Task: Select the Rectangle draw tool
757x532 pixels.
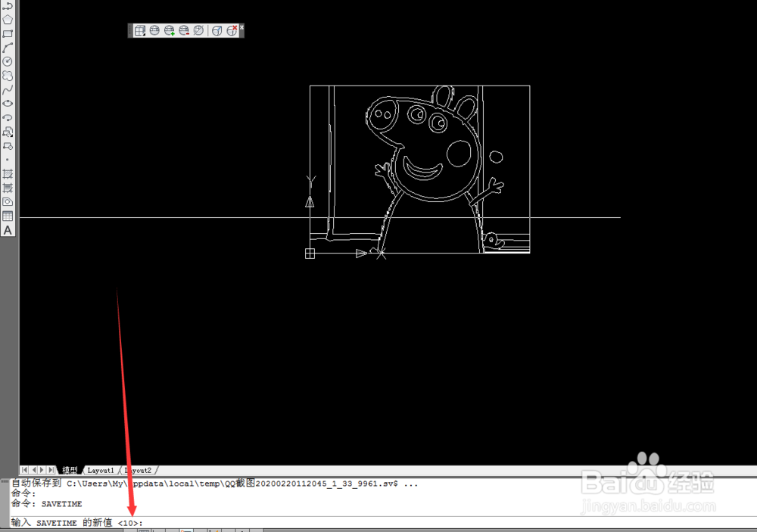Action: (x=8, y=34)
